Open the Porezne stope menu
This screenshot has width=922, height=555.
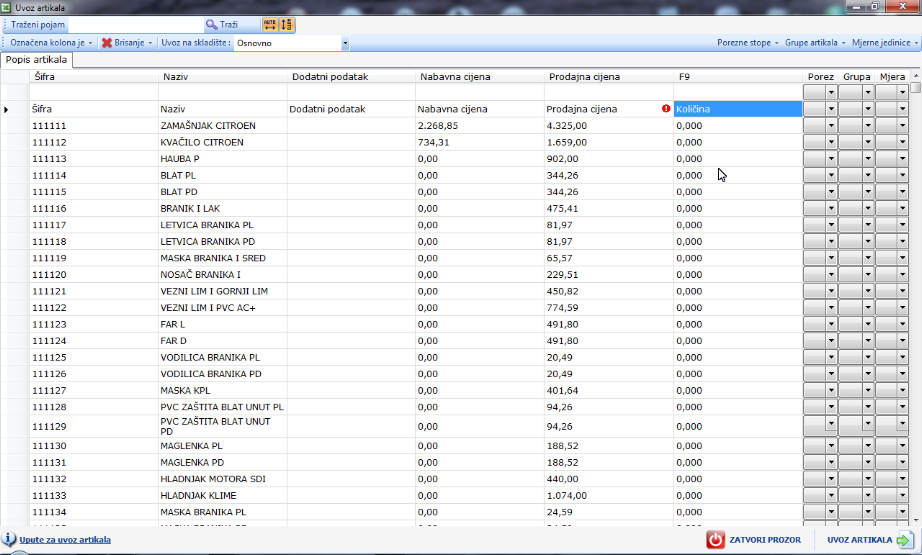(747, 42)
